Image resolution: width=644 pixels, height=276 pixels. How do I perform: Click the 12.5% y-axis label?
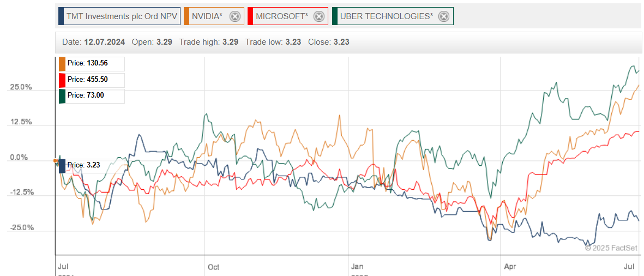[21, 122]
